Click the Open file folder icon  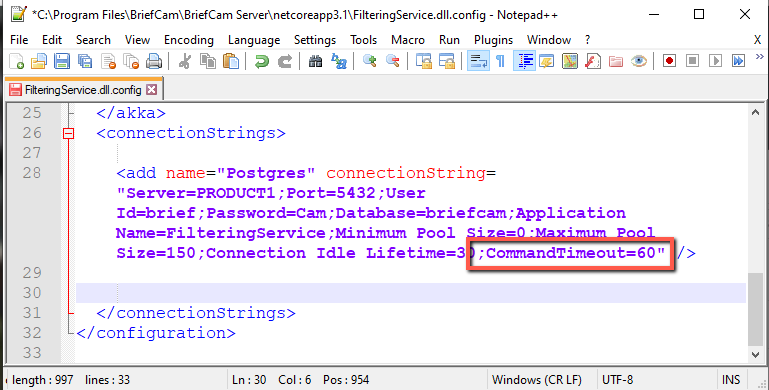39,61
